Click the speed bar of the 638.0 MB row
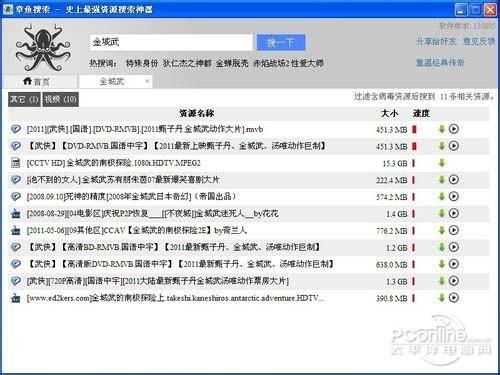500x375 pixels. tap(414, 264)
